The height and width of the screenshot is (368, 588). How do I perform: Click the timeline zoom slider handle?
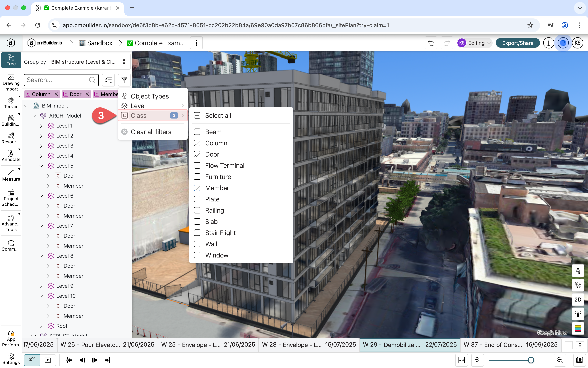click(531, 360)
